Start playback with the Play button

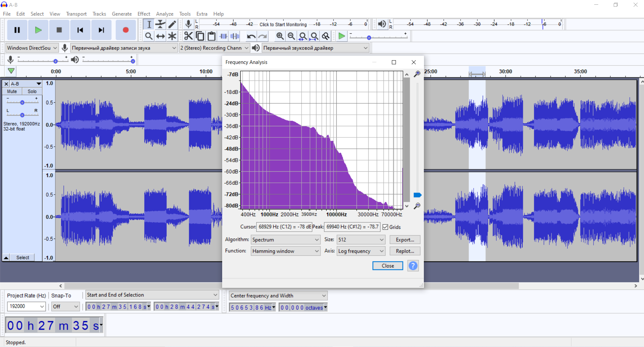(x=38, y=30)
